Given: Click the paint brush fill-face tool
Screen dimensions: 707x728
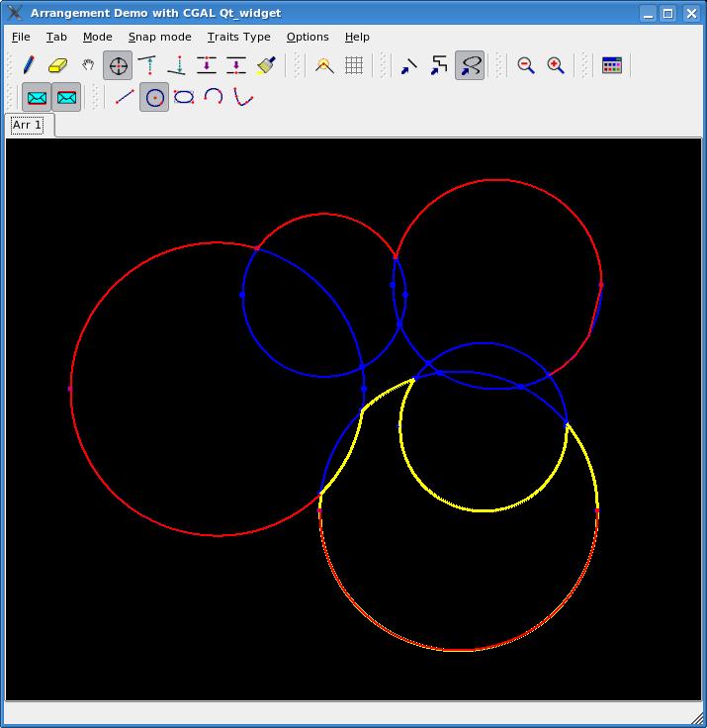Looking at the screenshot, I should [x=265, y=66].
